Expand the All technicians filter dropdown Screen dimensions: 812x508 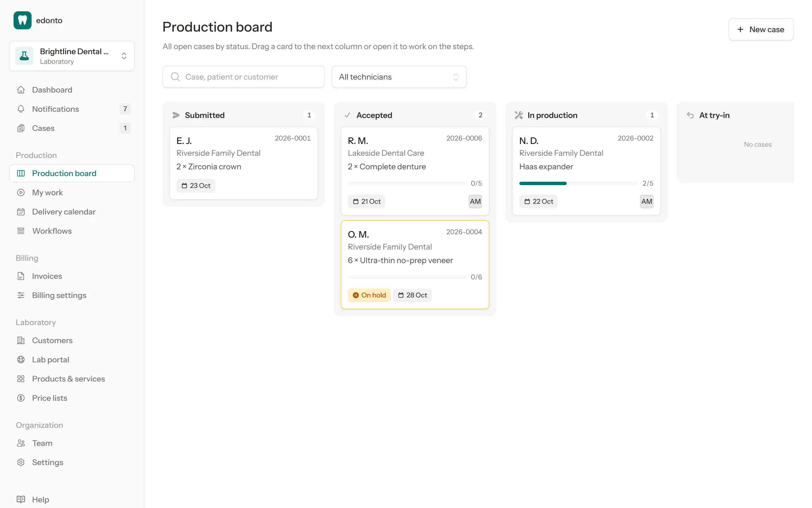click(399, 77)
